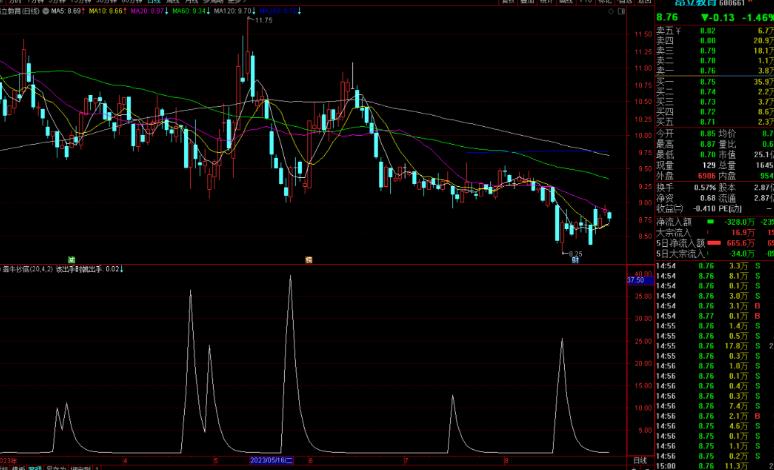Image resolution: width=774 pixels, height=470 pixels.
Task: Click the 5日大宗流入 -34.0万 row
Action: 715,254
